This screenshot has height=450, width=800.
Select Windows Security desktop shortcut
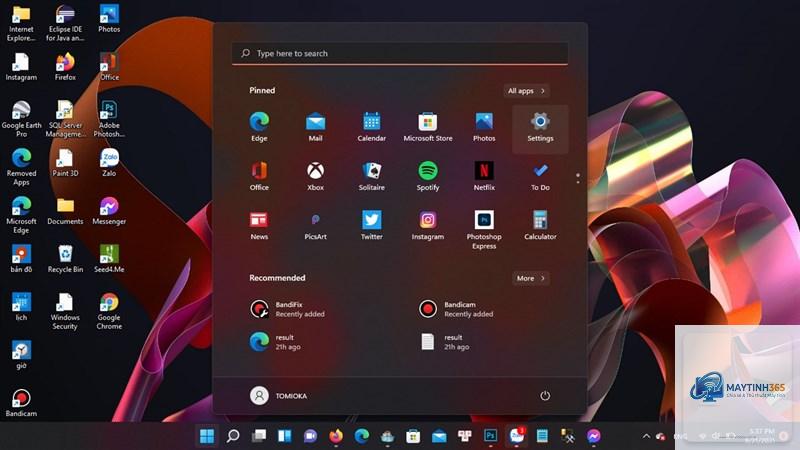click(65, 311)
